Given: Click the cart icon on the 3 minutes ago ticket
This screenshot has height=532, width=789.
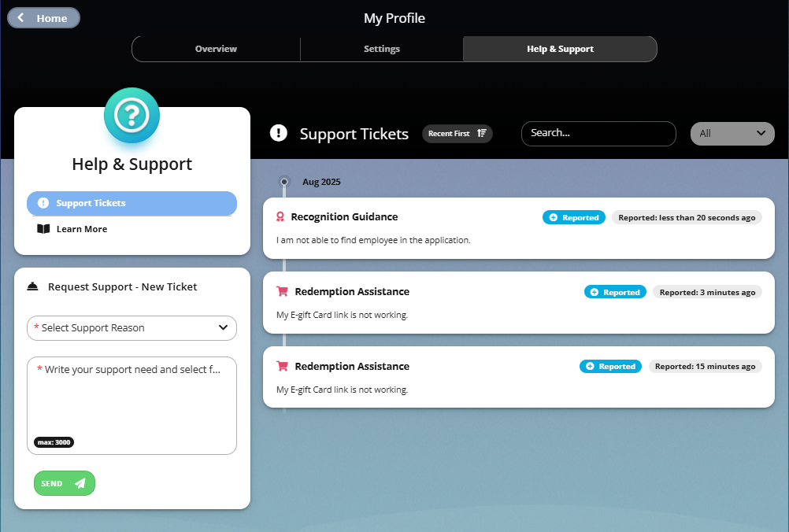Looking at the screenshot, I should click(x=282, y=291).
